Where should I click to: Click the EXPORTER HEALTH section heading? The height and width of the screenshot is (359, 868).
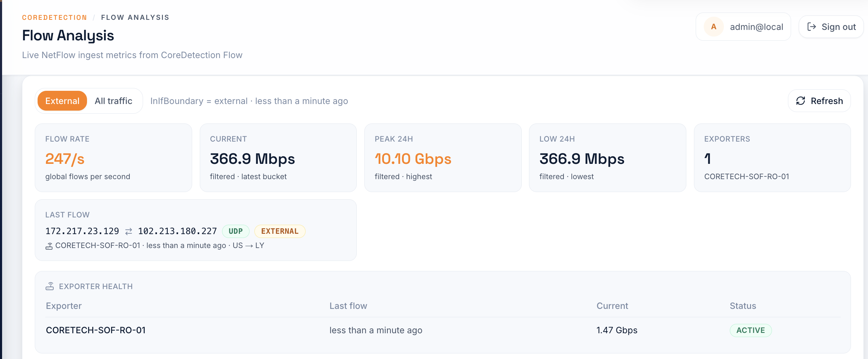point(96,287)
